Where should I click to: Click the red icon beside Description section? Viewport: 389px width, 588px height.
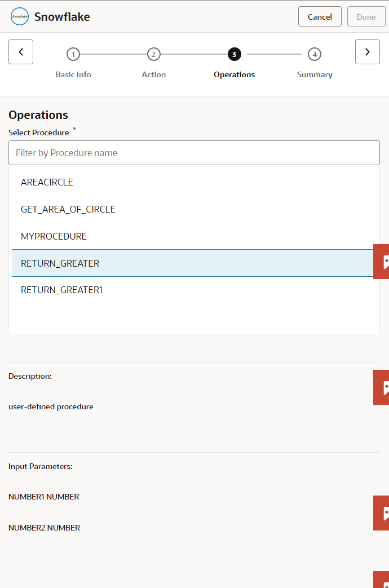coord(382,387)
